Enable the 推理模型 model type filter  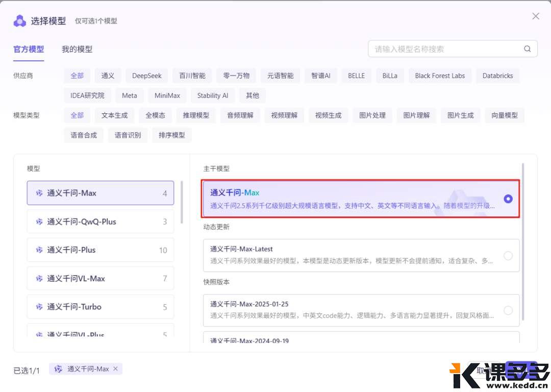point(196,115)
